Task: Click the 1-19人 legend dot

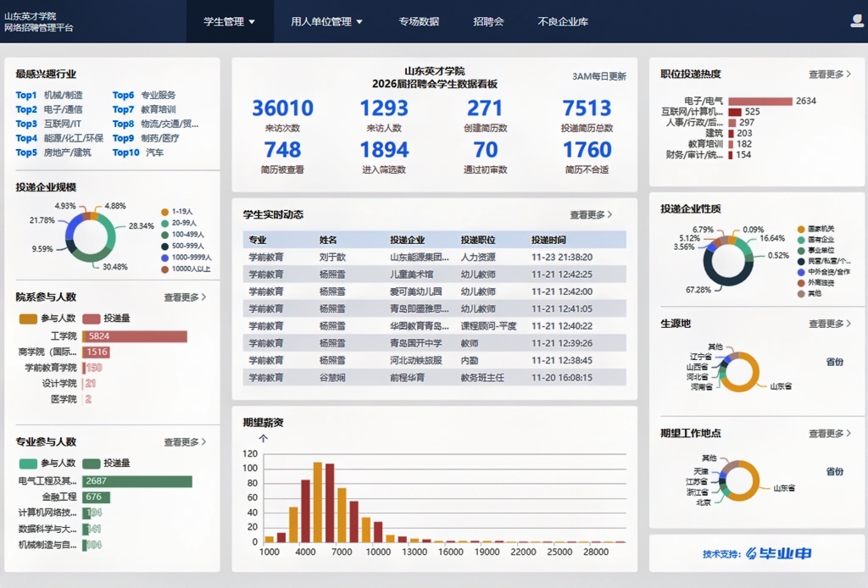Action: coord(164,212)
